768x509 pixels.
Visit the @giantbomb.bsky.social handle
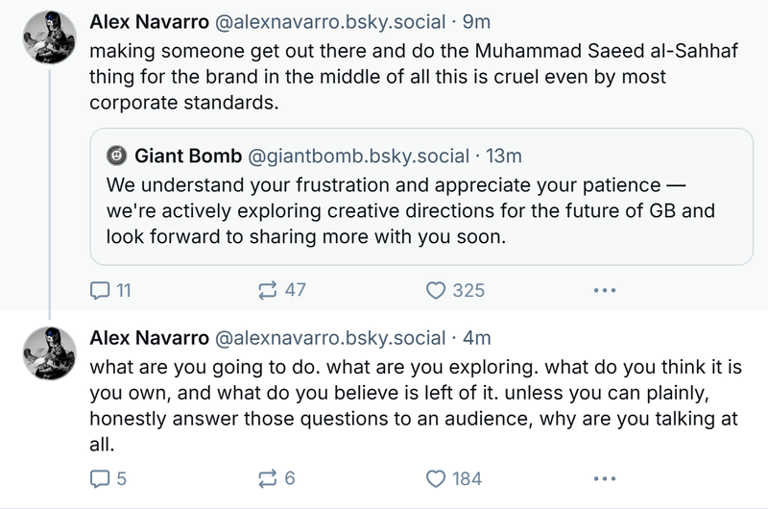pyautogui.click(x=357, y=156)
